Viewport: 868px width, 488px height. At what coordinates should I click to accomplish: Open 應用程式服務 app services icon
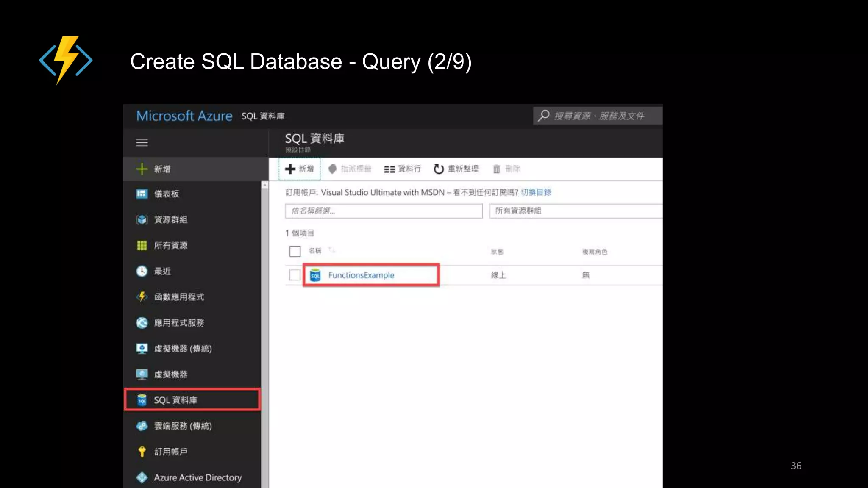tap(142, 323)
